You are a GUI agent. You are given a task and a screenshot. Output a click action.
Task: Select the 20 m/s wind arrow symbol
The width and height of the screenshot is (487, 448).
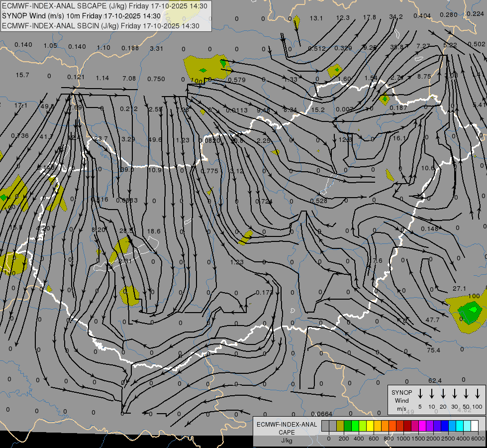pos(443,394)
